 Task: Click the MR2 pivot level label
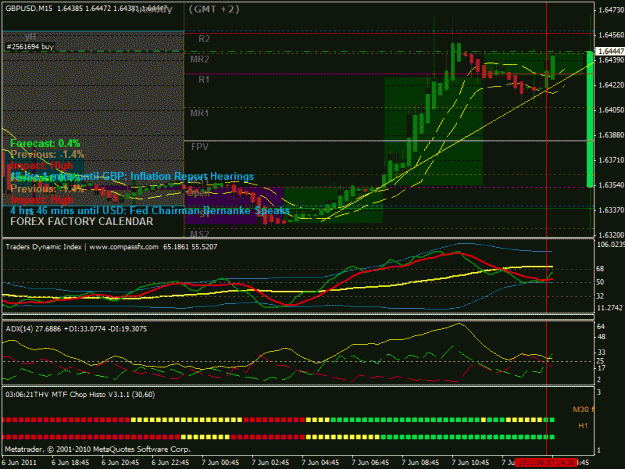[199, 60]
